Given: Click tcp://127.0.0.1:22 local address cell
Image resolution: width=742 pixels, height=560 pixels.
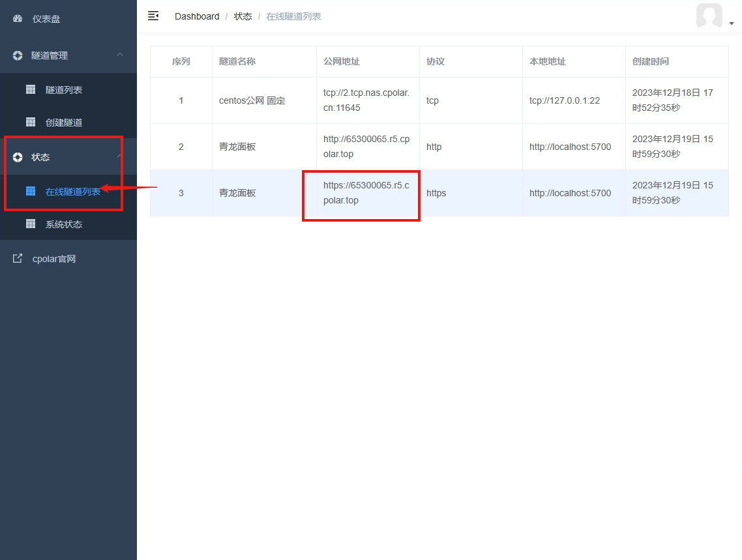Looking at the screenshot, I should click(x=574, y=100).
